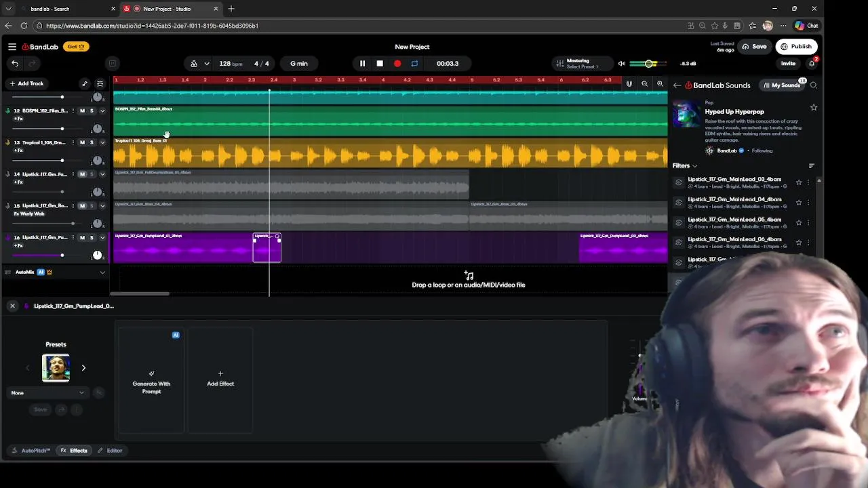Viewport: 868px width, 488px height.
Task: Favorite Lipstick_117_Gm_MainLead_06_4bars sample
Action: click(x=799, y=242)
